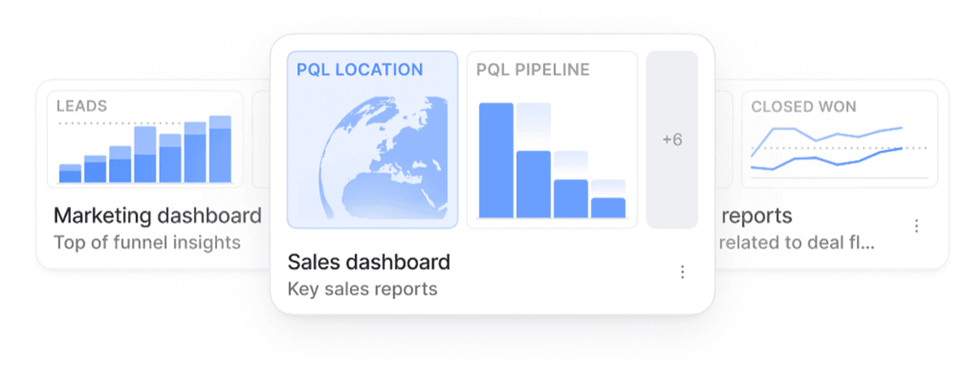Click the shortest bar in PQL Pipeline chart
980x383 pixels.
coord(608,207)
